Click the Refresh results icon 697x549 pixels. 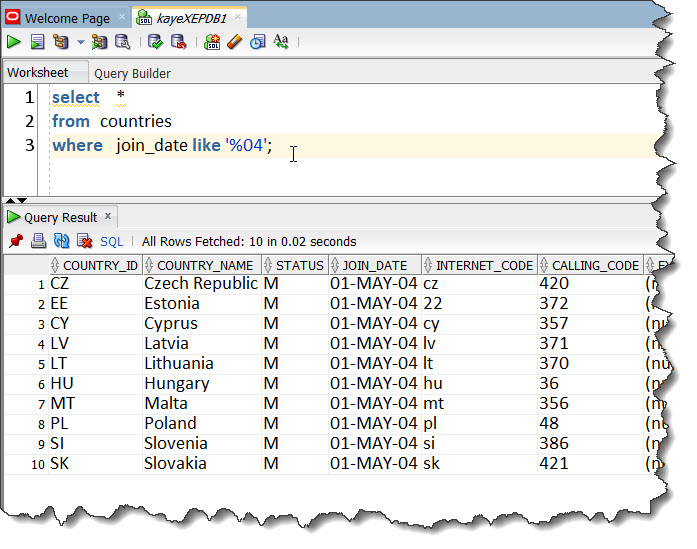tap(61, 241)
